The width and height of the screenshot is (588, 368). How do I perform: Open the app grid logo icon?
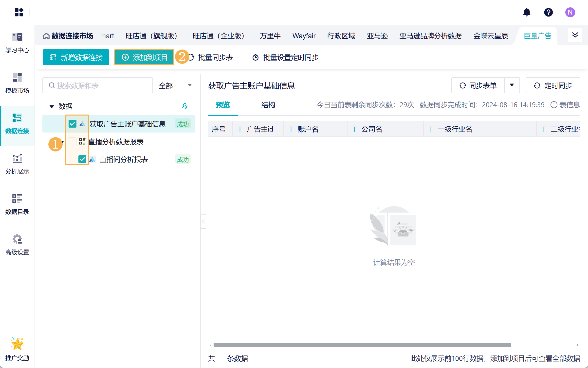(19, 12)
